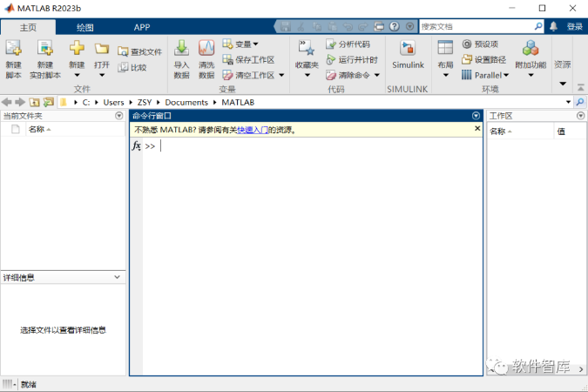Switch to the 绘图 (Plots) tab
The image size is (588, 392).
pos(84,27)
